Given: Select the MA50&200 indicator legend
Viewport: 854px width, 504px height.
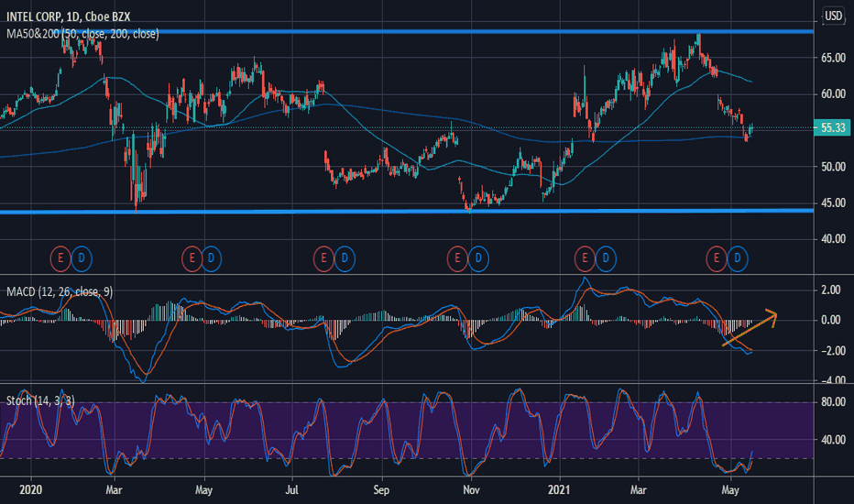Looking at the screenshot, I should click(x=82, y=34).
